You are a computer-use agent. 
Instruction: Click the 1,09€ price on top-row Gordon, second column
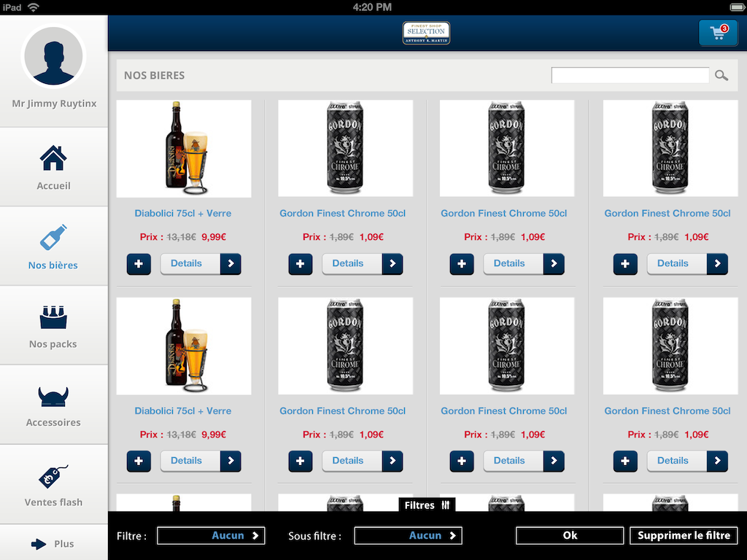(x=371, y=237)
